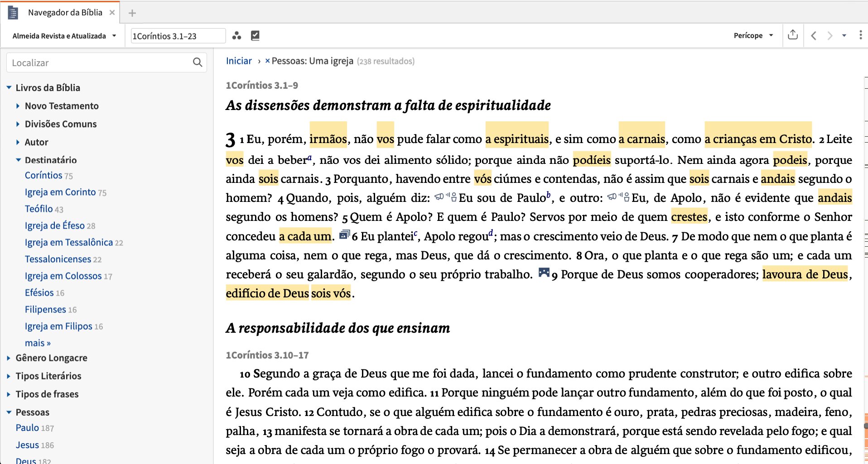868x464 pixels.
Task: Click highlighted phrase 'lavoura de Deus'
Action: [805, 274]
